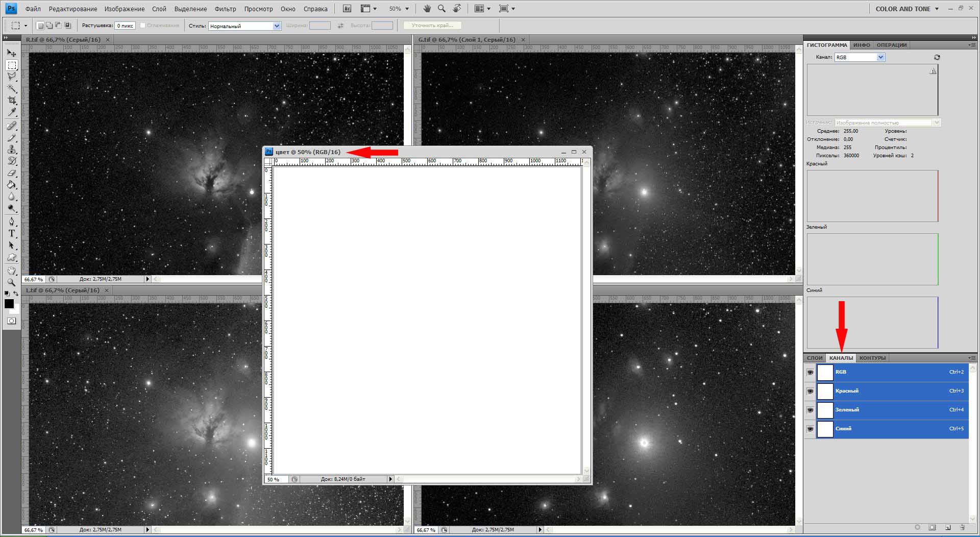Pick the Crop tool
The width and height of the screenshot is (980, 537).
point(11,100)
